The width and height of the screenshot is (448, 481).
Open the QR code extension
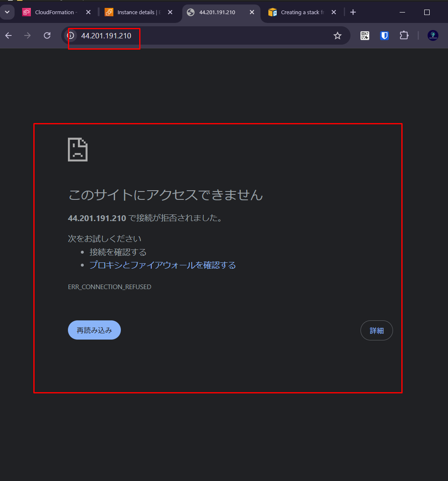coord(365,35)
